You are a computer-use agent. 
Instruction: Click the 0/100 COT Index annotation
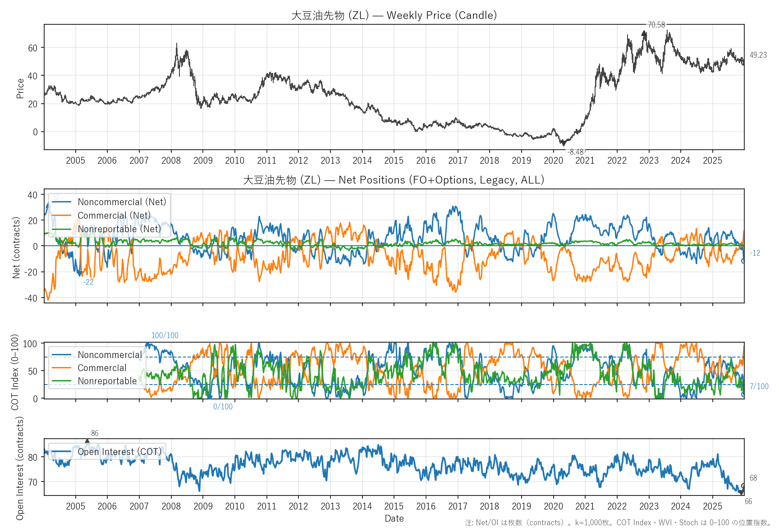tap(223, 407)
